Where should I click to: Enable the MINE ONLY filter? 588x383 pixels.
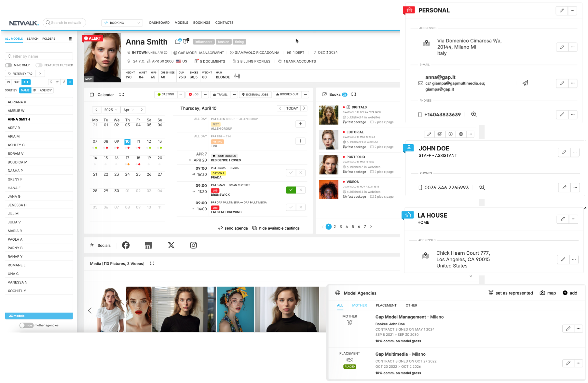tap(8, 65)
